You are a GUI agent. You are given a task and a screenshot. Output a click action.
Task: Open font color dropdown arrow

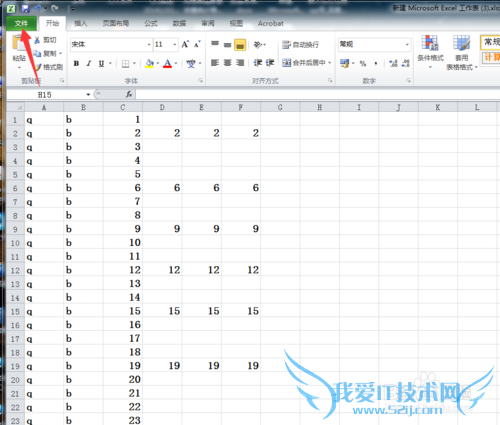pos(176,63)
